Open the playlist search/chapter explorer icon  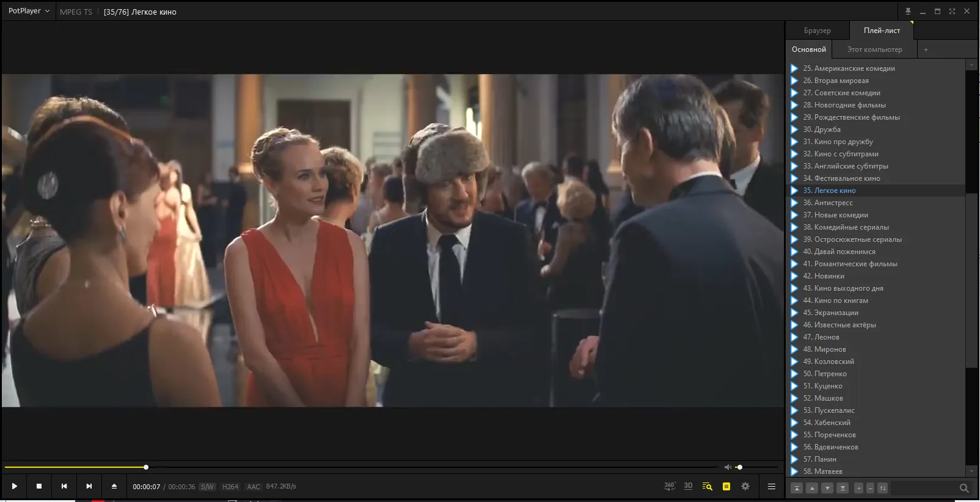[x=708, y=487]
